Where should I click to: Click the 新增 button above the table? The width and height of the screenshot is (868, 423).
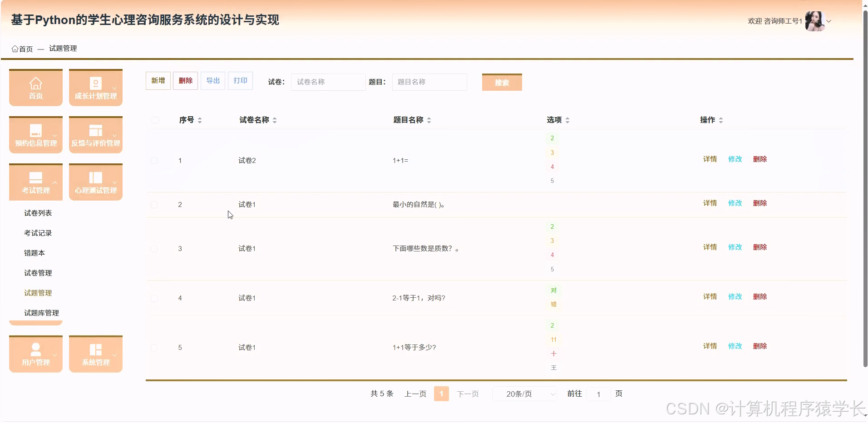[x=158, y=80]
